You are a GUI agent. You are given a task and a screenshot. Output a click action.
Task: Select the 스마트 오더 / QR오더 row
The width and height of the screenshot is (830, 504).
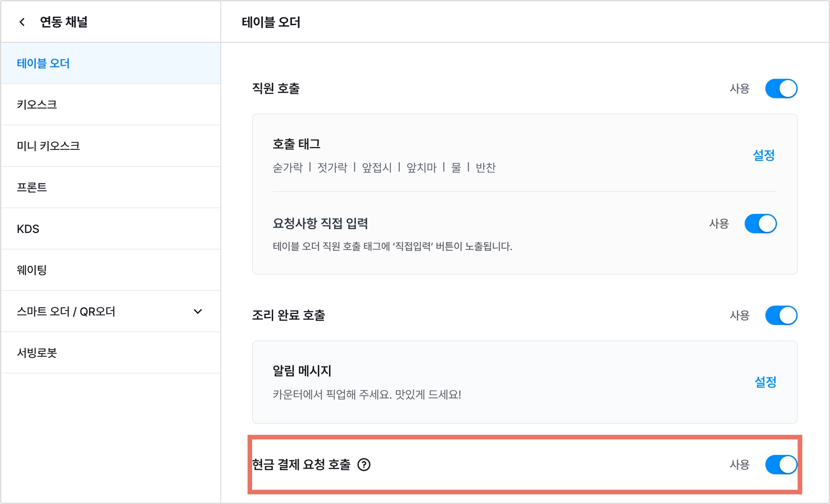[111, 311]
